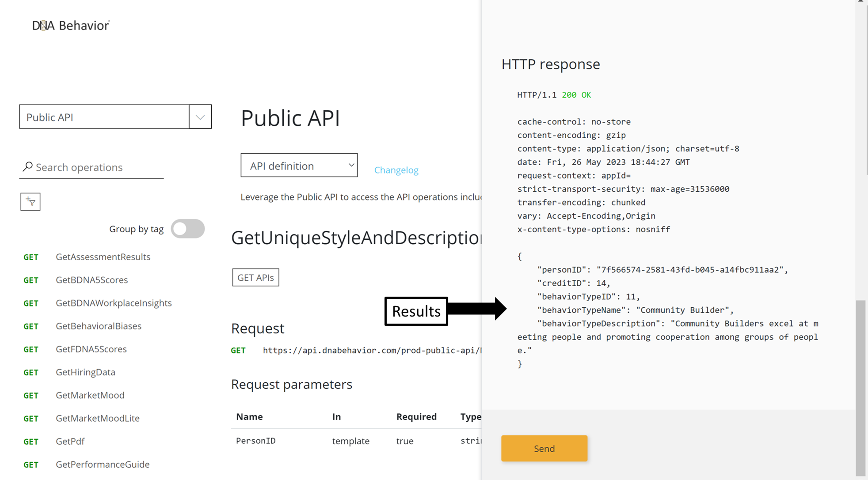The width and height of the screenshot is (868, 480).
Task: Toggle the Group by tag switch
Action: click(x=188, y=229)
